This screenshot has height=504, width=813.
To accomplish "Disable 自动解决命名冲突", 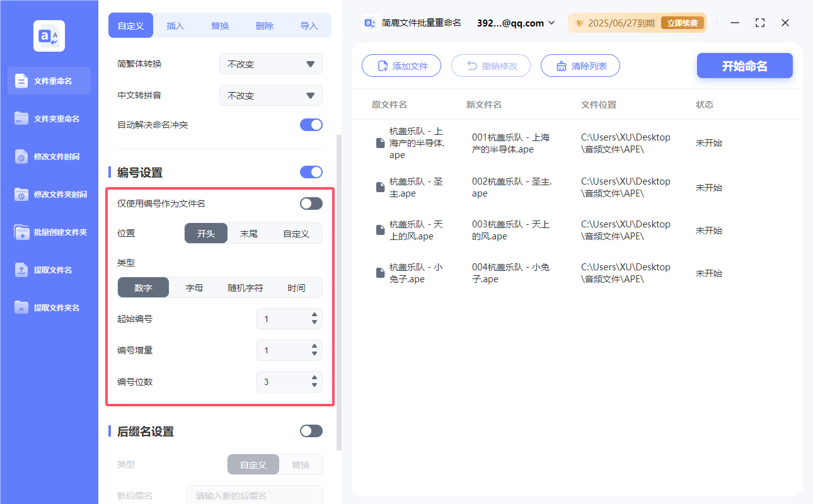I will [311, 125].
